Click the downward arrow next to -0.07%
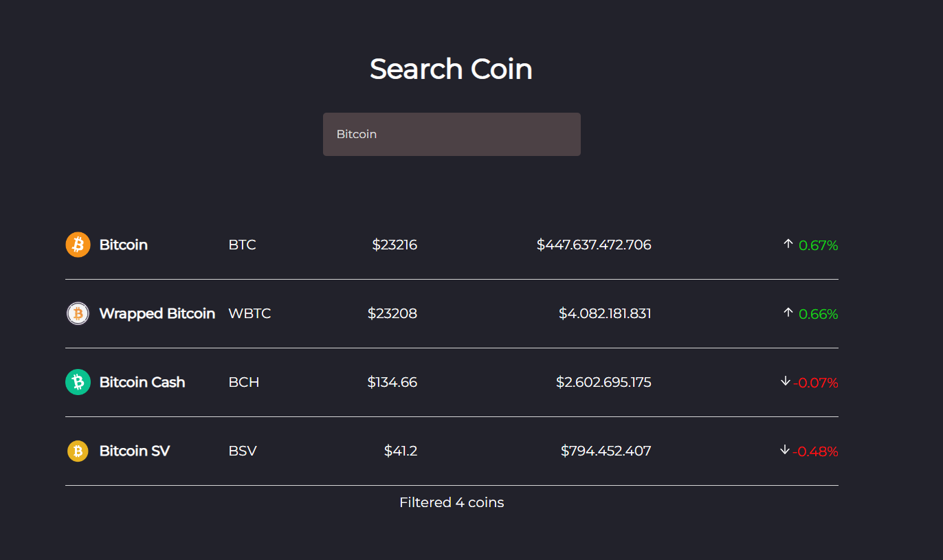Image resolution: width=943 pixels, height=560 pixels. pyautogui.click(x=785, y=381)
